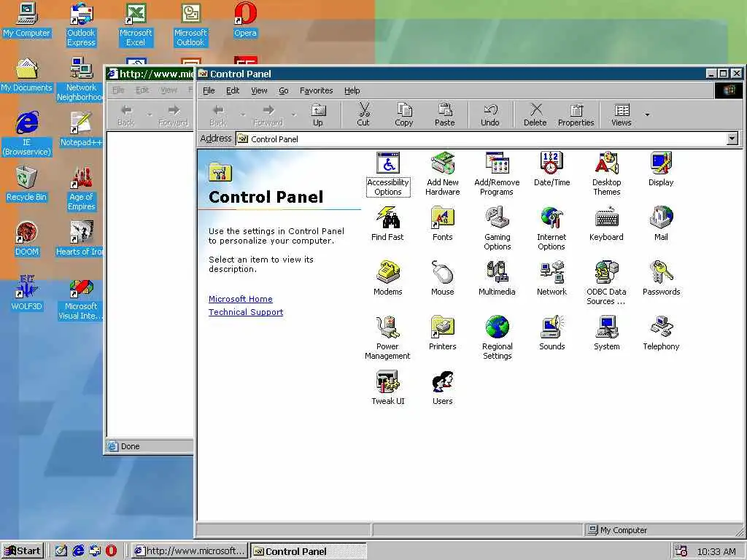Expand the Views dropdown arrow
This screenshot has height=560, width=747.
tap(647, 114)
